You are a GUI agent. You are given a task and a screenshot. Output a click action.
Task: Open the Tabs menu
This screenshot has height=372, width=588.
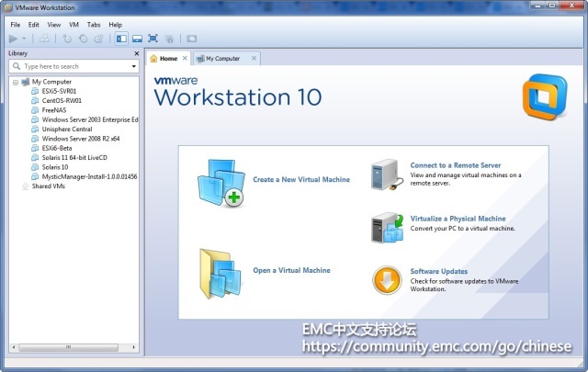94,25
